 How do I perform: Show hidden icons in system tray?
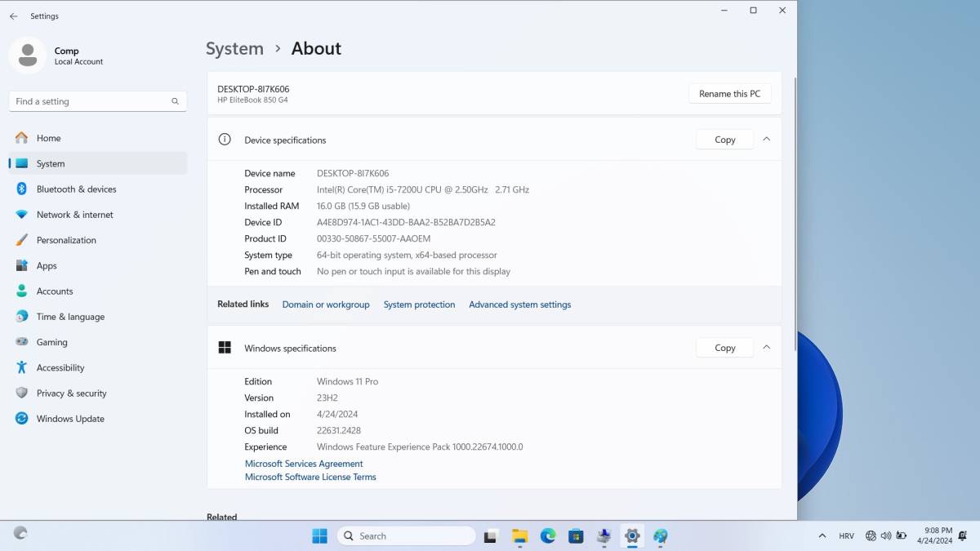click(822, 535)
